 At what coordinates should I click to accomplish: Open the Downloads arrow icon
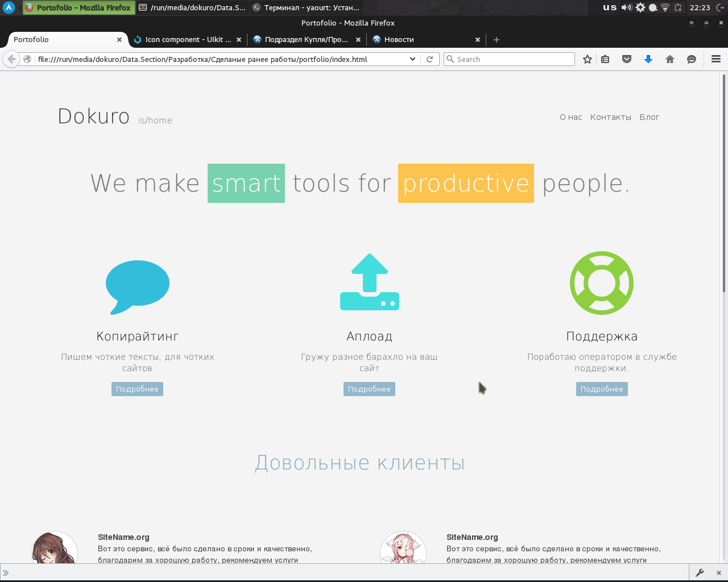(648, 59)
